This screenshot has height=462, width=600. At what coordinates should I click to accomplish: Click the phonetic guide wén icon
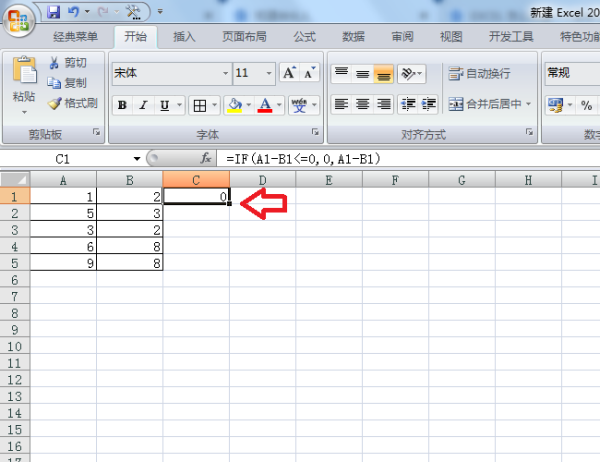tap(299, 105)
